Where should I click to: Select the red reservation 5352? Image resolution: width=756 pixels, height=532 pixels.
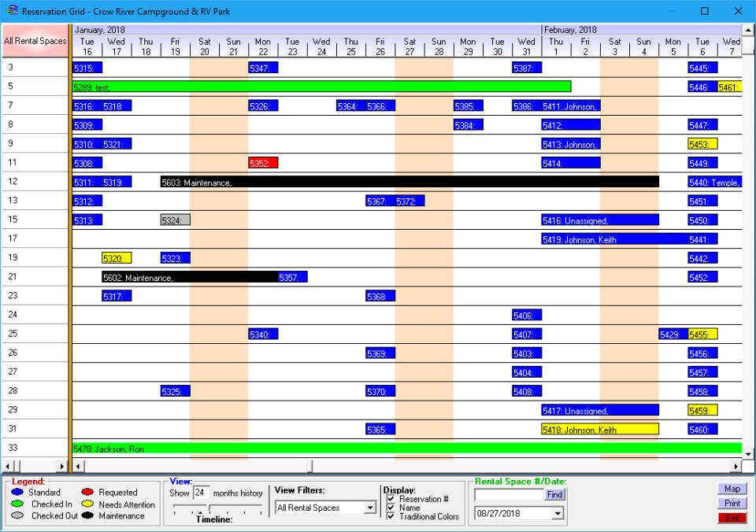pyautogui.click(x=263, y=163)
